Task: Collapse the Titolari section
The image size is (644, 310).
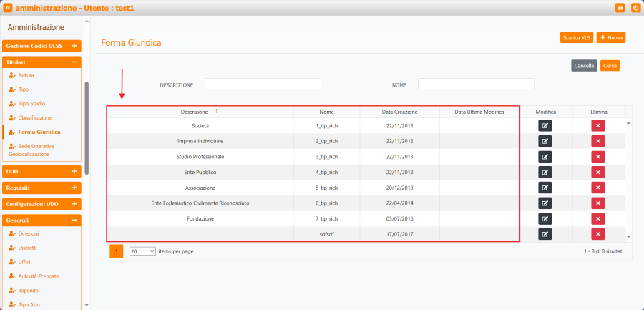Action: (74, 62)
